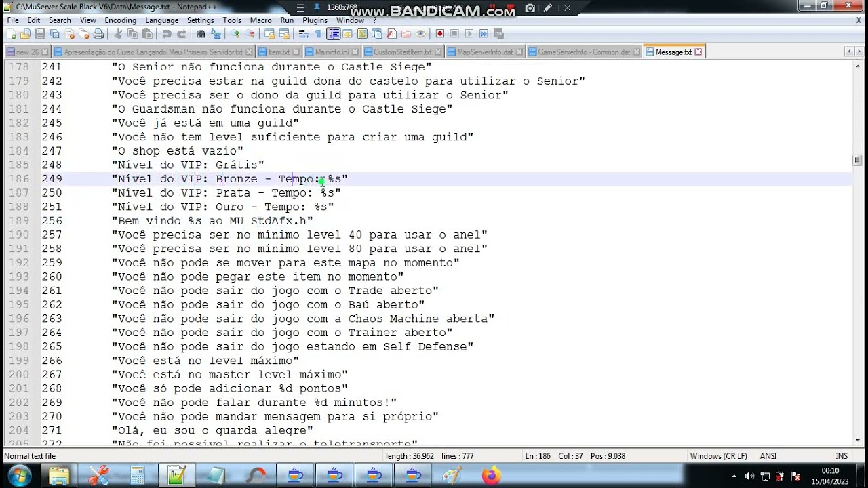The width and height of the screenshot is (868, 488).
Task: Open the Encoding menu
Action: click(121, 20)
